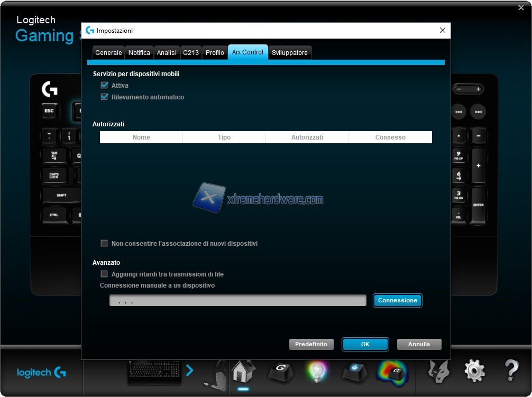Click the Predefinito button
Viewport: 532px width, 397px height.
[311, 344]
